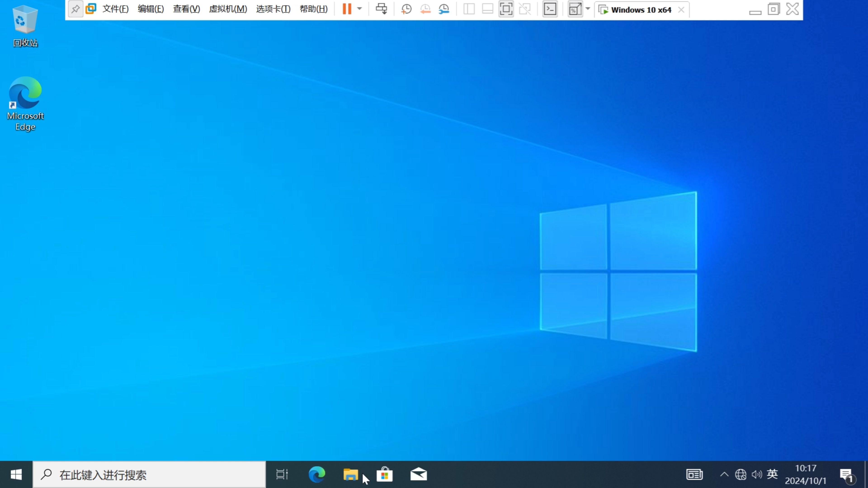Open the 选项卡(T) menu
The width and height of the screenshot is (868, 488).
[x=273, y=9]
